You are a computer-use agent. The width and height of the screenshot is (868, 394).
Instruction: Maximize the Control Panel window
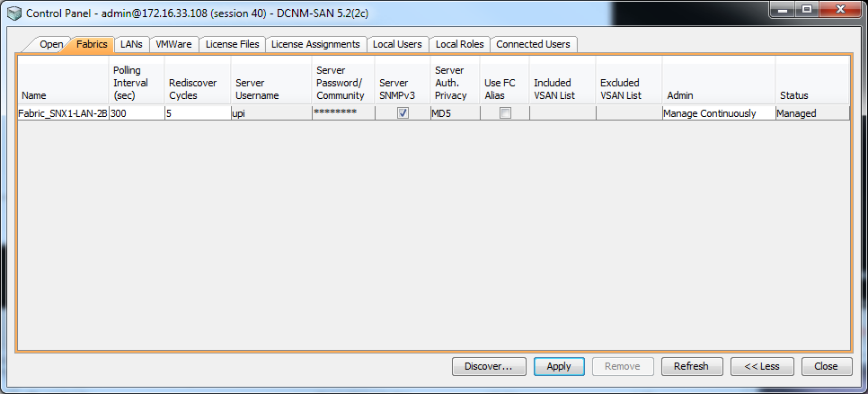click(807, 9)
